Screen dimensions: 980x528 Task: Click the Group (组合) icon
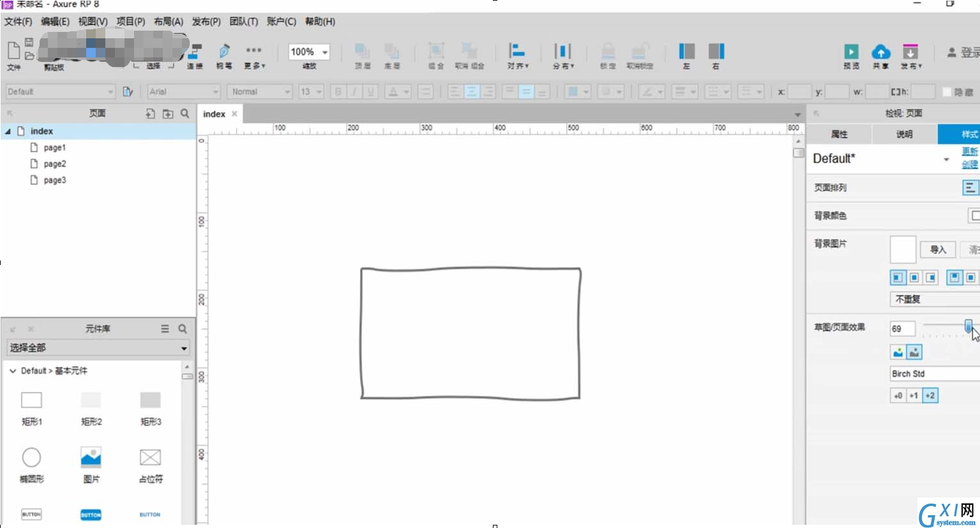[436, 51]
